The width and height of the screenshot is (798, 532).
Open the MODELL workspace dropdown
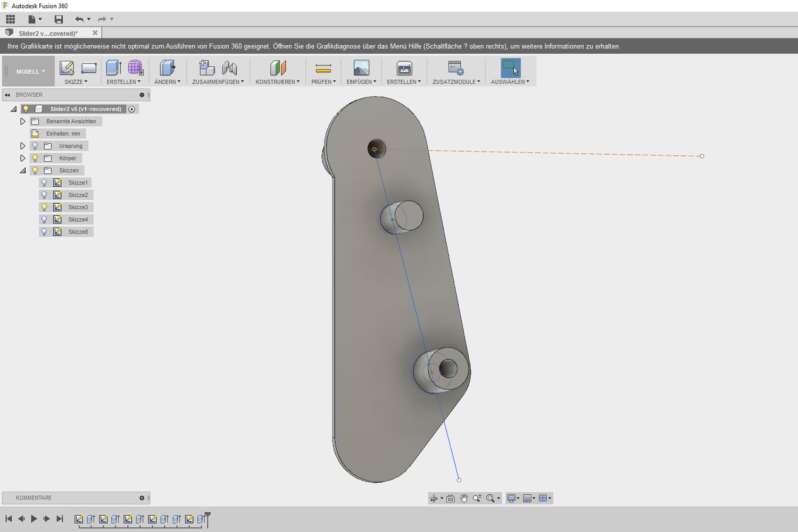30,71
